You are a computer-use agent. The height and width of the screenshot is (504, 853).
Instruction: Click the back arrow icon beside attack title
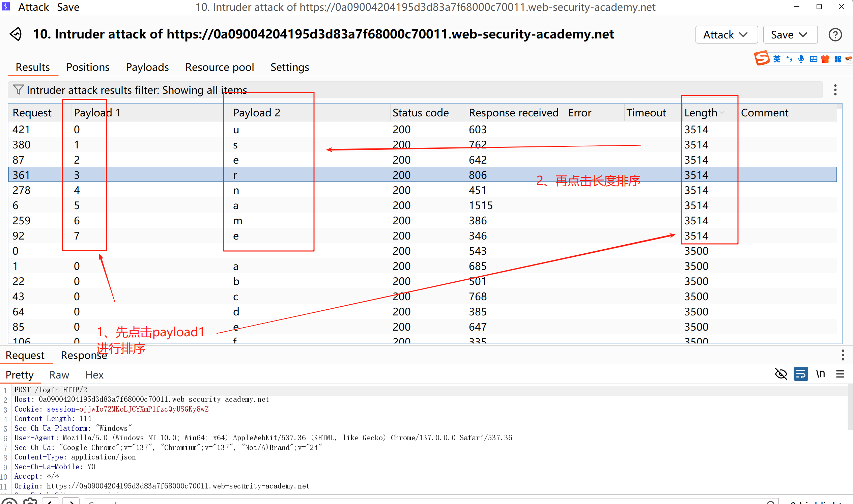[x=16, y=34]
